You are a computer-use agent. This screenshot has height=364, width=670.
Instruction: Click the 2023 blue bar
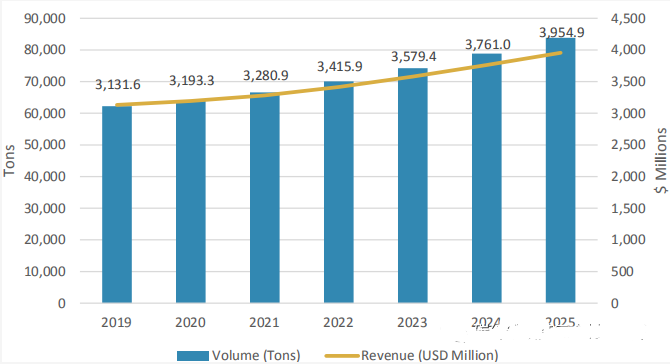[412, 185]
